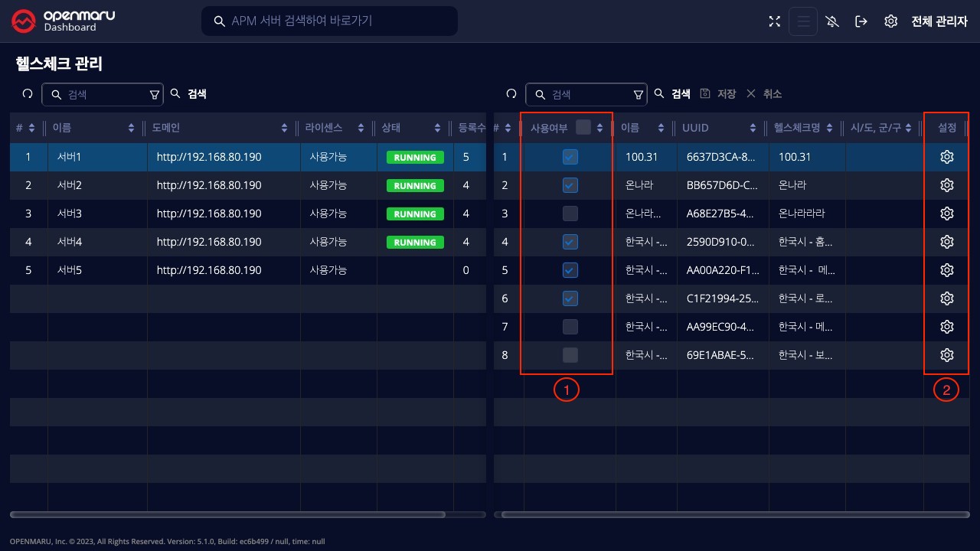Click the OPENMARU Dashboard logo
The width and height of the screenshot is (980, 551).
[x=63, y=21]
